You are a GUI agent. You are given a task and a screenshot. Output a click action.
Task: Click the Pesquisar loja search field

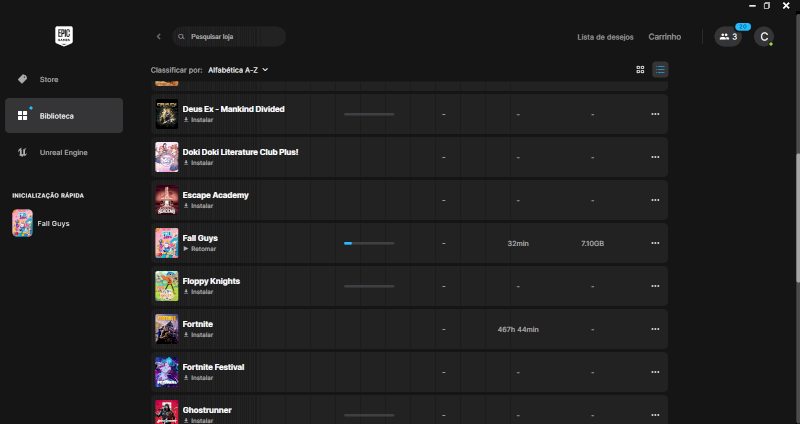pyautogui.click(x=230, y=37)
